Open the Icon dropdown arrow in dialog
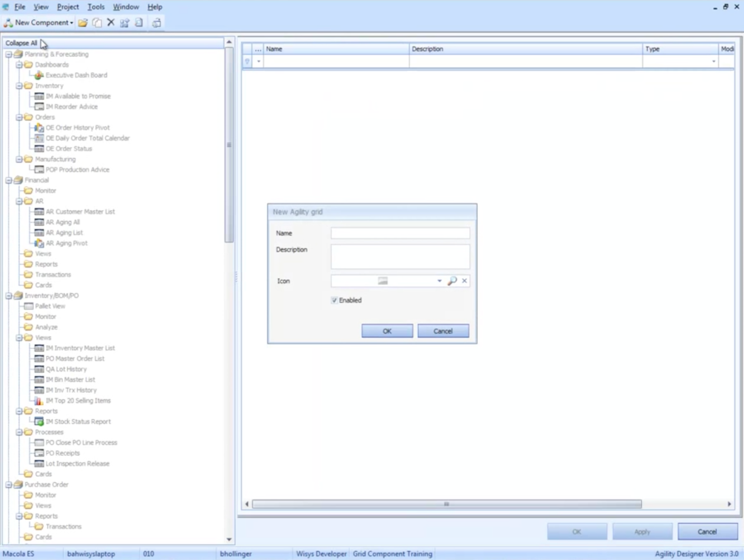The width and height of the screenshot is (744, 560). pyautogui.click(x=439, y=281)
